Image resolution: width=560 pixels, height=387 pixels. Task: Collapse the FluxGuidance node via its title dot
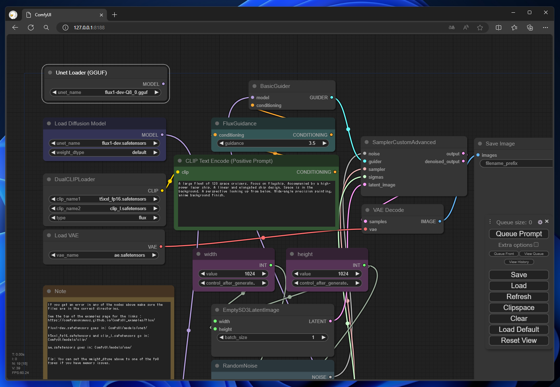(217, 124)
